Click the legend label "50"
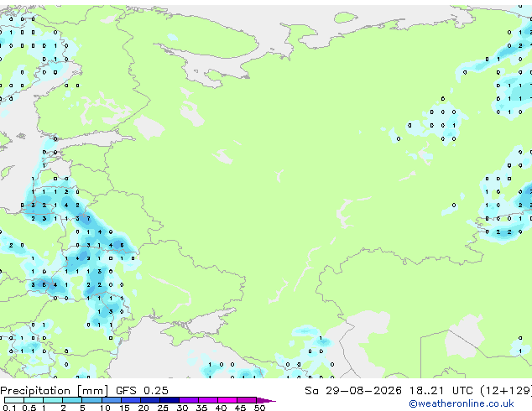The width and height of the screenshot is (532, 411). [x=259, y=408]
